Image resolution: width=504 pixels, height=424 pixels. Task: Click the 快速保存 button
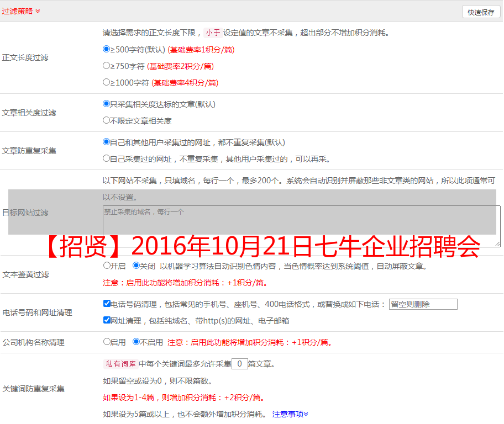[481, 12]
